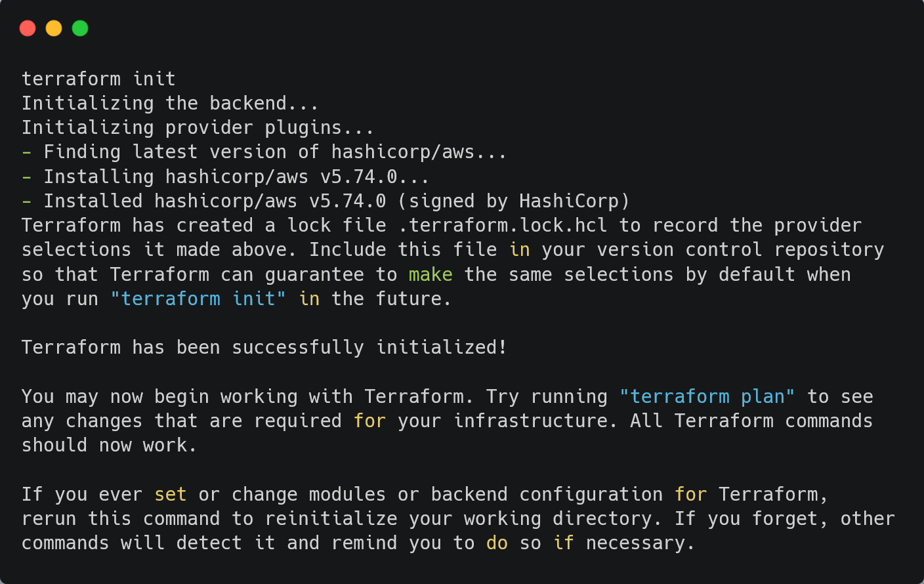This screenshot has width=924, height=584.
Task: Click the yellow word 'do' in last line
Action: coord(497,543)
